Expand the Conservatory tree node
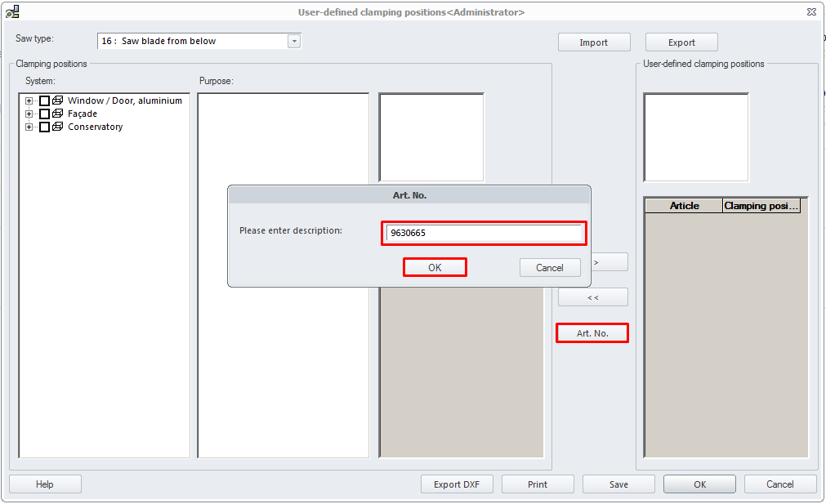 click(29, 127)
